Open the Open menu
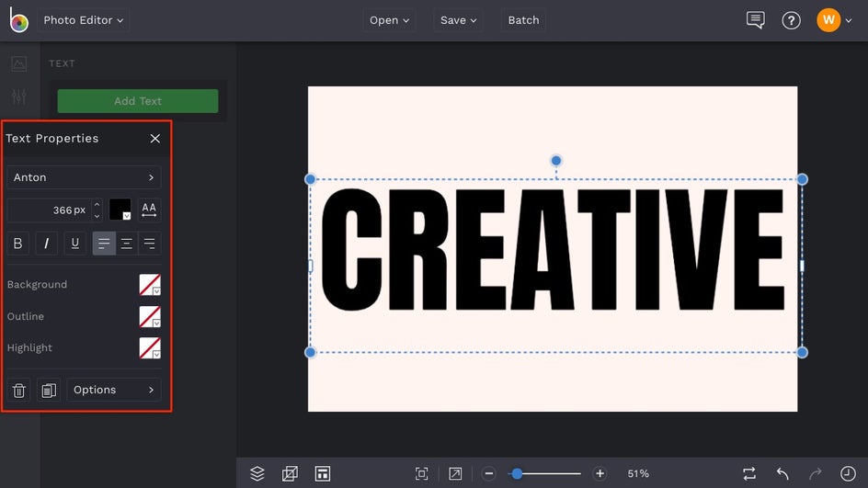This screenshot has height=488, width=868. point(389,20)
